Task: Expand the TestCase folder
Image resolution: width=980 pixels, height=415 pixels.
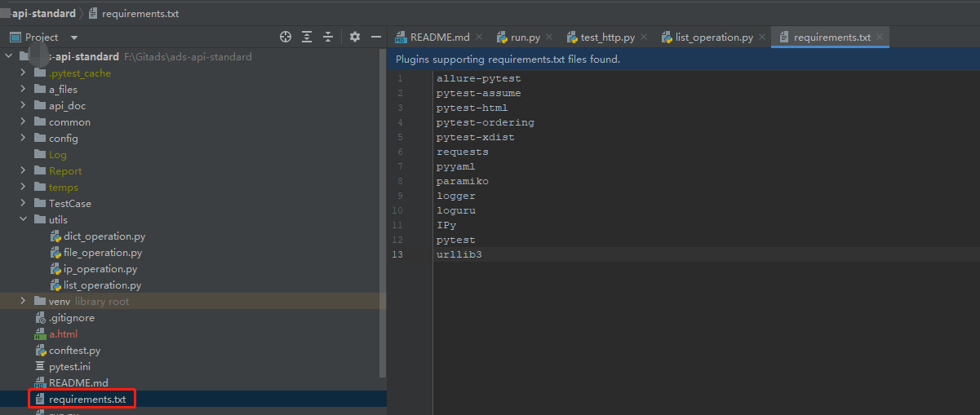Action: 23,204
